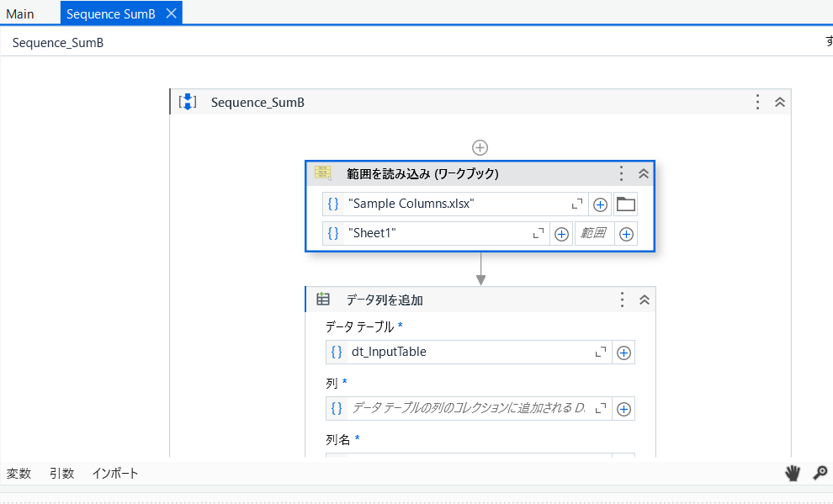The width and height of the screenshot is (833, 504).
Task: Enable the pan hand tool
Action: coord(793,473)
